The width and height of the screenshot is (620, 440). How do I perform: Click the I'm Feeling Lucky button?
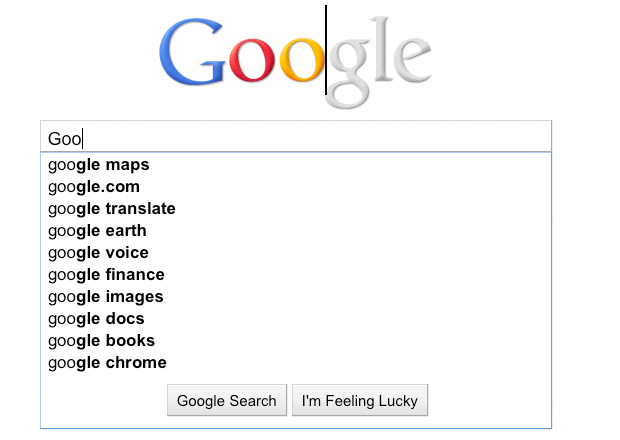pos(360,401)
